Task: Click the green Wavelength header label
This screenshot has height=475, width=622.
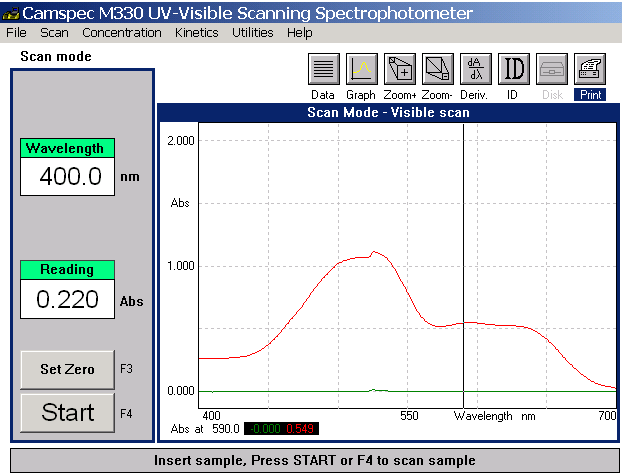Action: [x=67, y=148]
